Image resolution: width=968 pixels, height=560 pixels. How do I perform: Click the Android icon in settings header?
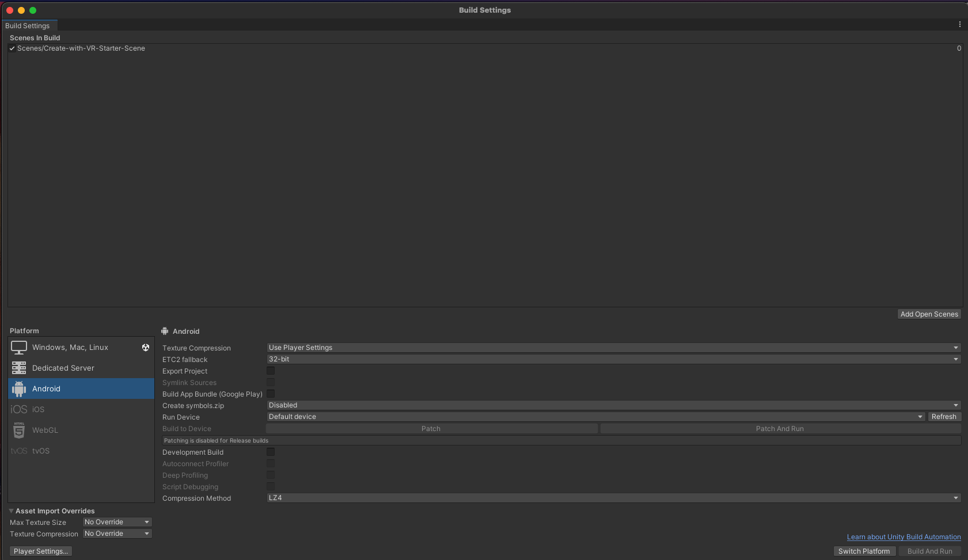[165, 332]
